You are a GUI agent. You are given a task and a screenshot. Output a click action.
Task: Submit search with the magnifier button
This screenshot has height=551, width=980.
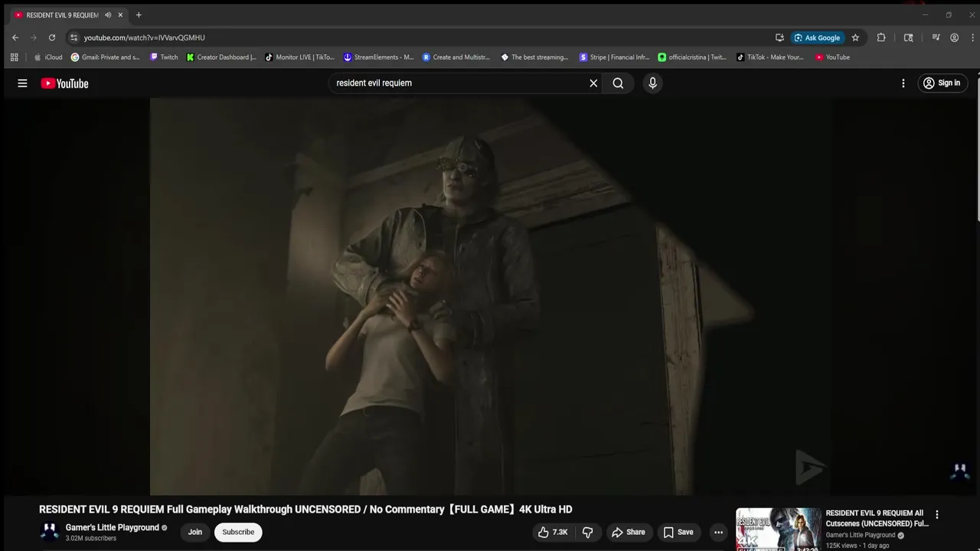point(618,83)
